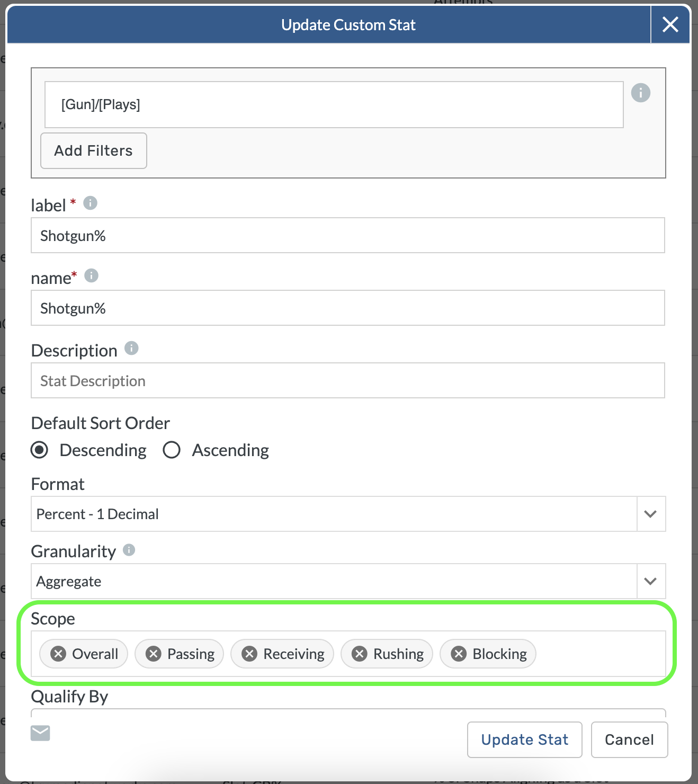
Task: Open the Format dropdown
Action: coord(650,514)
